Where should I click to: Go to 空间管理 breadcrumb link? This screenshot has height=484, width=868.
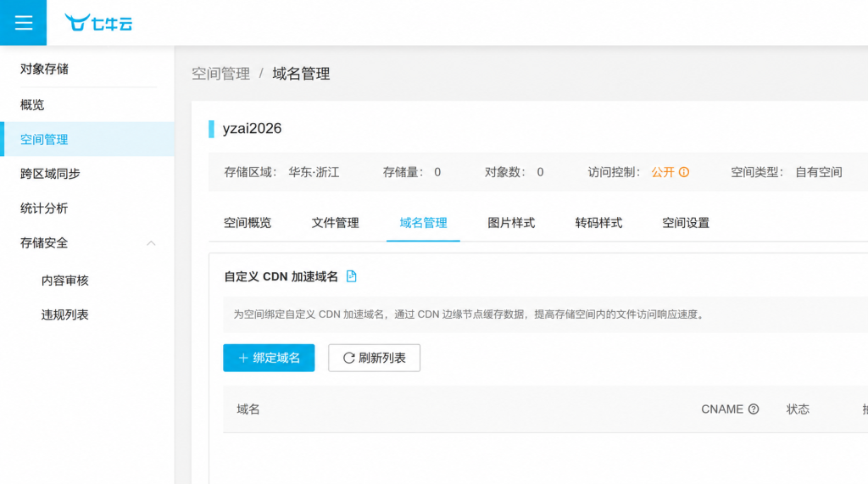coord(221,74)
